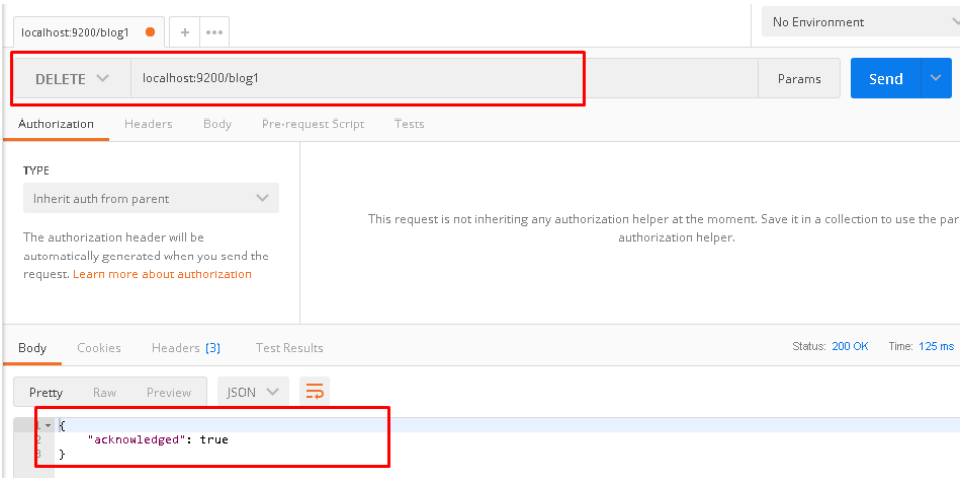Collapse JSON object fold arrow on line 1
The width and height of the screenshot is (974, 483).
click(48, 426)
